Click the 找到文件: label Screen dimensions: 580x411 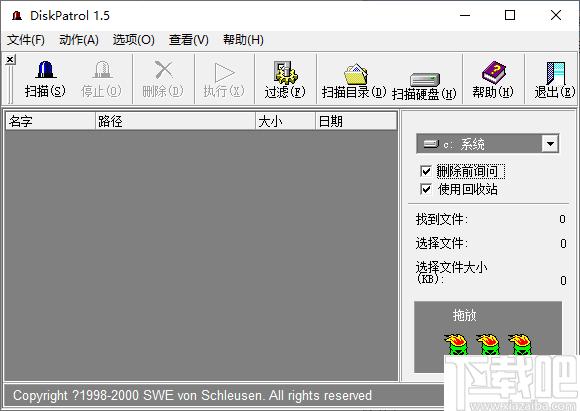click(442, 219)
